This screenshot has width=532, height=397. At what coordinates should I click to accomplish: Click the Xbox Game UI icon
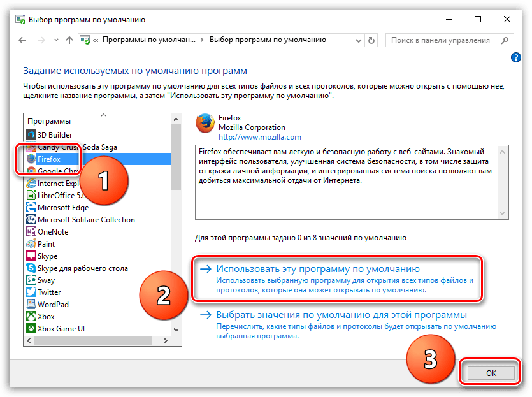pyautogui.click(x=31, y=328)
